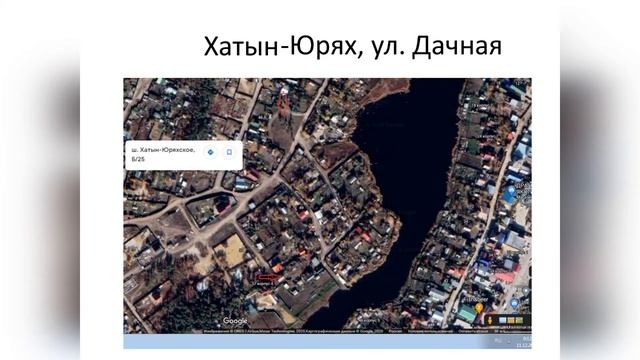The height and width of the screenshot is (360, 640).
Task: Click the map attribution text at the bottom
Action: pyautogui.click(x=367, y=331)
